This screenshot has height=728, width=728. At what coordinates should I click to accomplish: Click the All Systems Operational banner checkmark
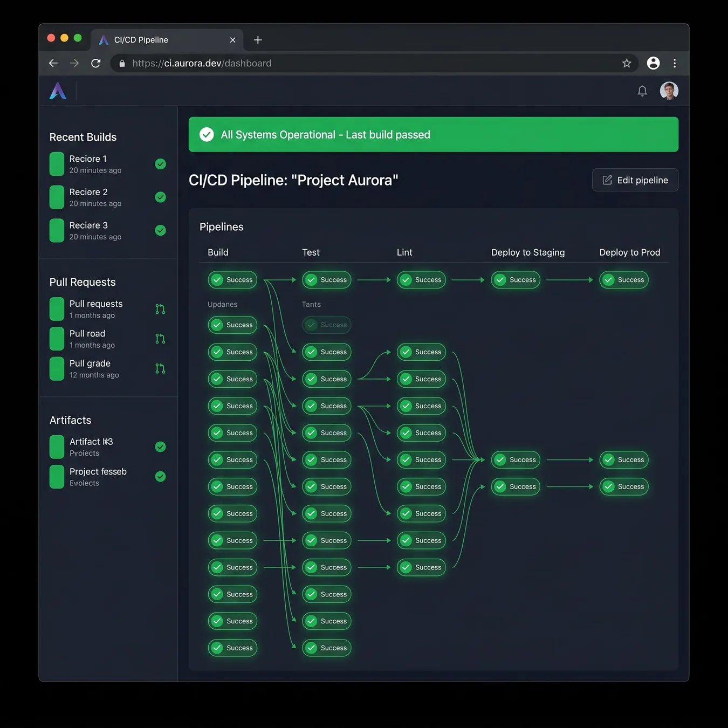(207, 135)
